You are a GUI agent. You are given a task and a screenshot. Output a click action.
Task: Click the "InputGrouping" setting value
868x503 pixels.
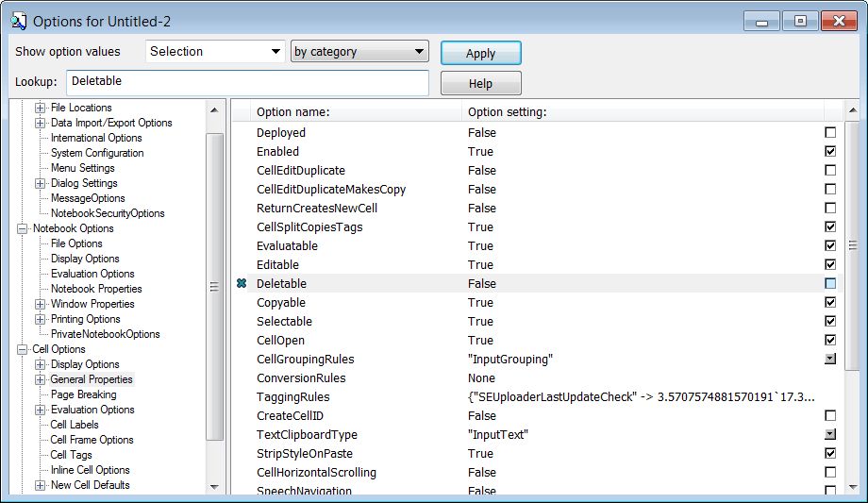(510, 359)
